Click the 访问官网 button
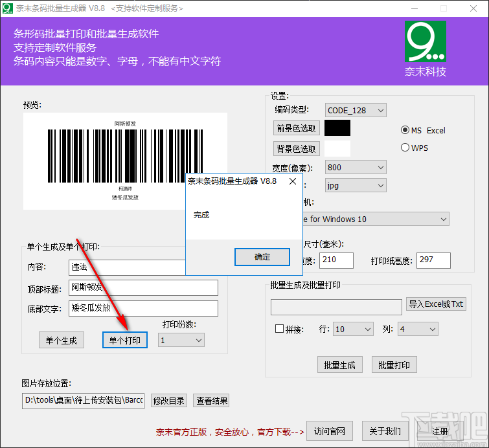 click(x=329, y=431)
